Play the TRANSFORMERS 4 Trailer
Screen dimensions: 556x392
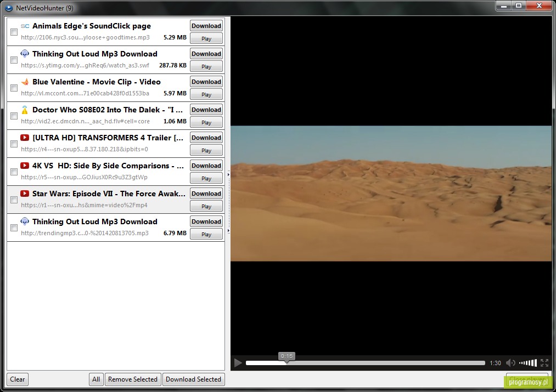click(x=206, y=151)
